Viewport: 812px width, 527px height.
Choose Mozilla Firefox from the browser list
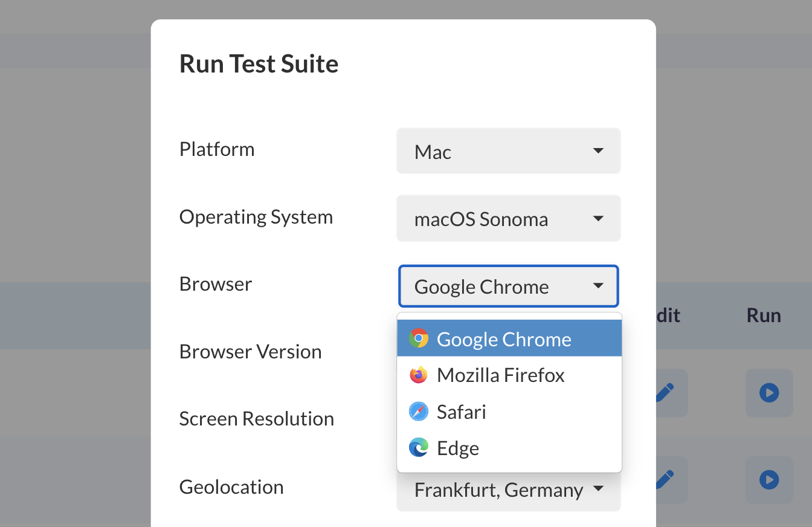[509, 375]
